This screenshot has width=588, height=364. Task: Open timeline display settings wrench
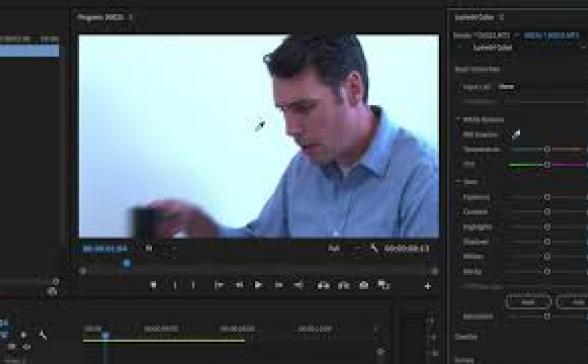(43, 335)
